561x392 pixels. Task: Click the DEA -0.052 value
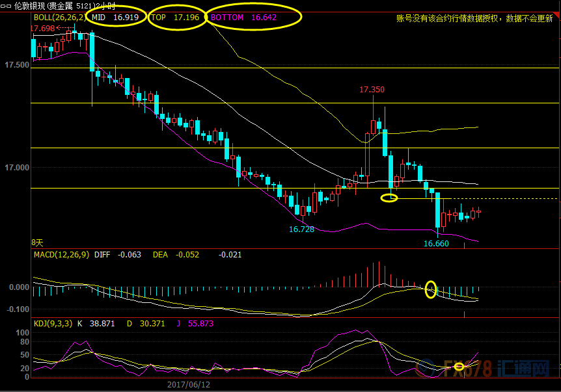176,255
